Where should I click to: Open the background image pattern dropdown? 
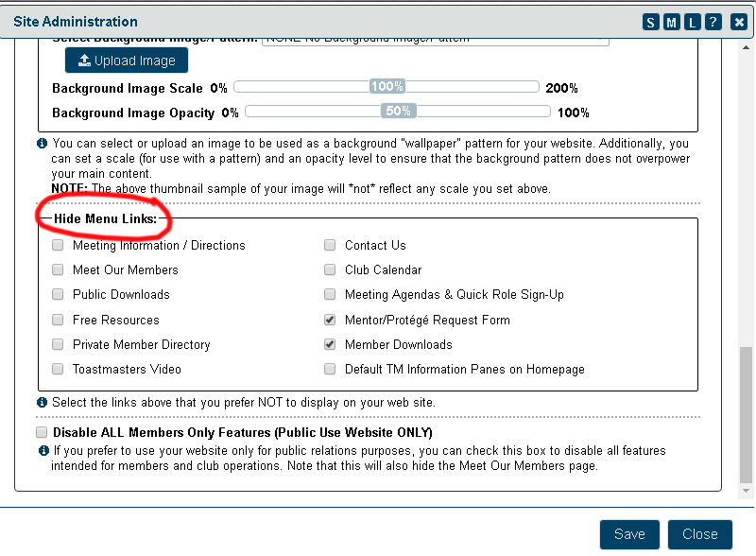click(x=435, y=39)
